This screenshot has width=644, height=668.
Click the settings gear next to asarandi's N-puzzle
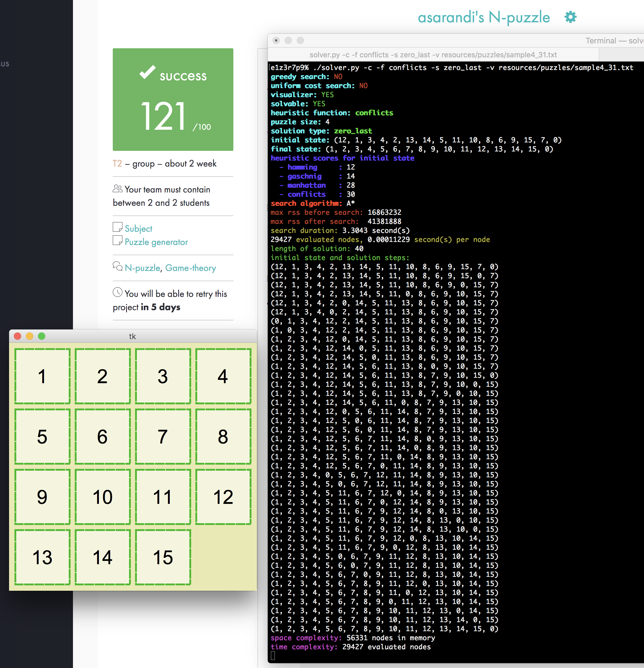(x=570, y=17)
